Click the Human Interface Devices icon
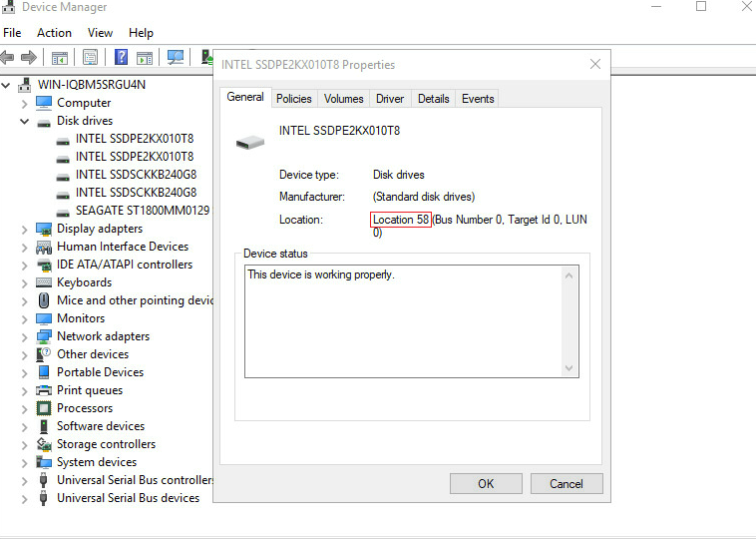The height and width of the screenshot is (539, 756). (x=44, y=247)
